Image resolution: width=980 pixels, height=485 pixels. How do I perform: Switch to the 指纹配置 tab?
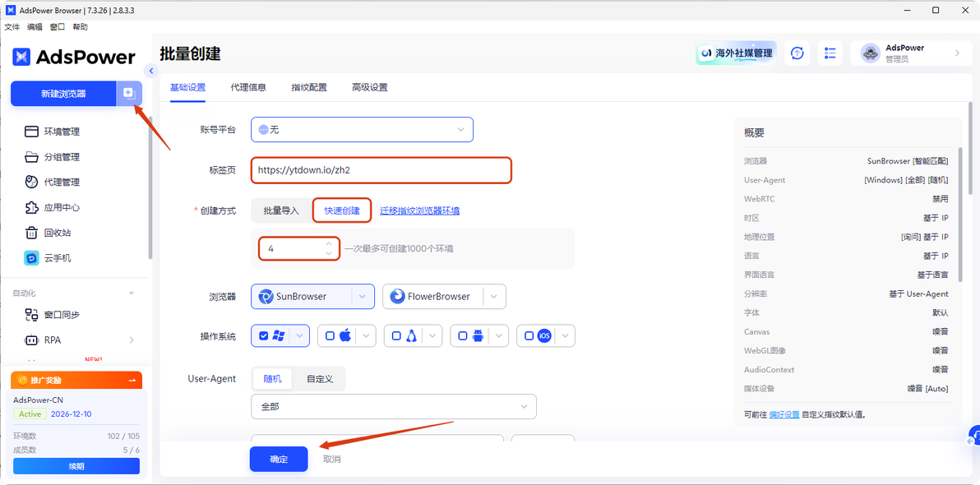click(309, 87)
